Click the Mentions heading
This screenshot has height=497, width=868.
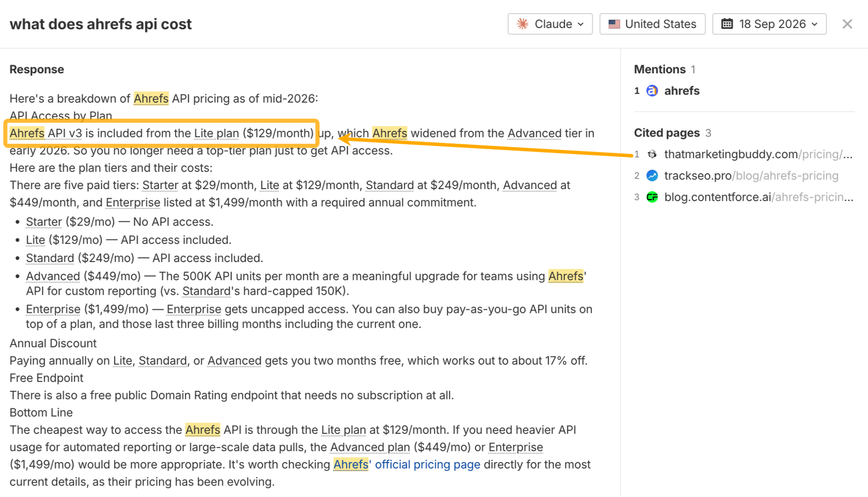point(659,69)
